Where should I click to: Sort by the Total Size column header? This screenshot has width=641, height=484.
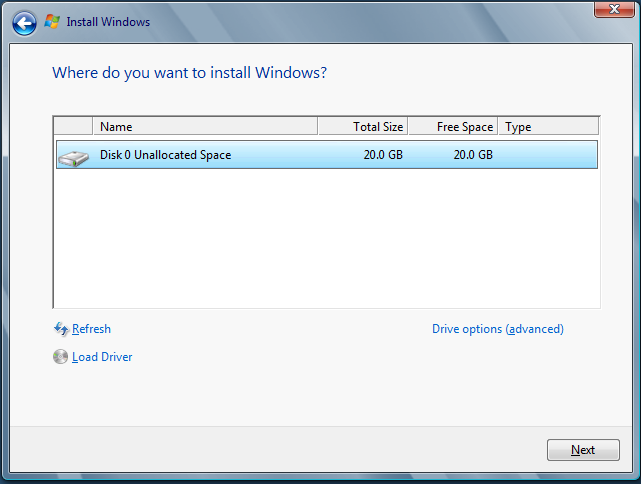pyautogui.click(x=363, y=126)
